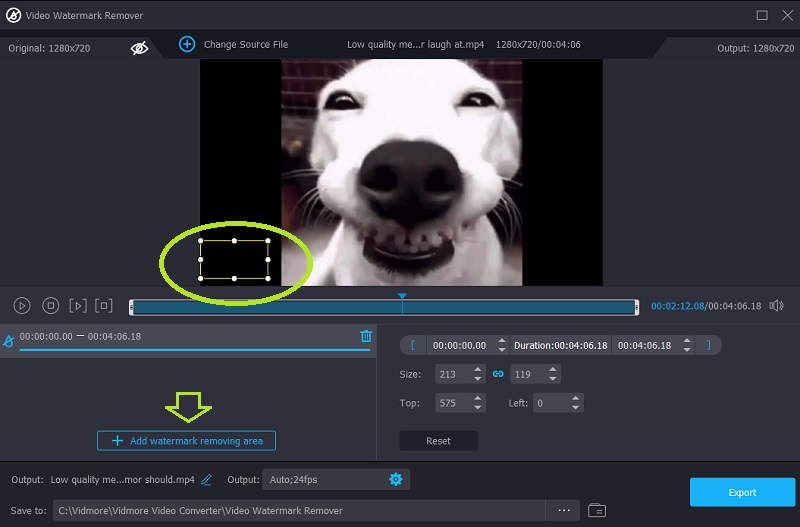Browse save path with three dots button
This screenshot has width=800, height=527.
point(563,510)
